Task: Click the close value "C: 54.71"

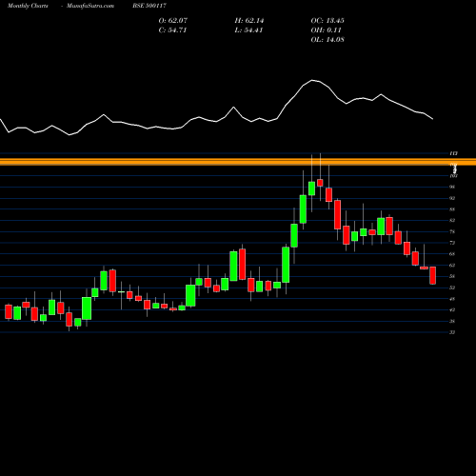Action: tap(172, 30)
